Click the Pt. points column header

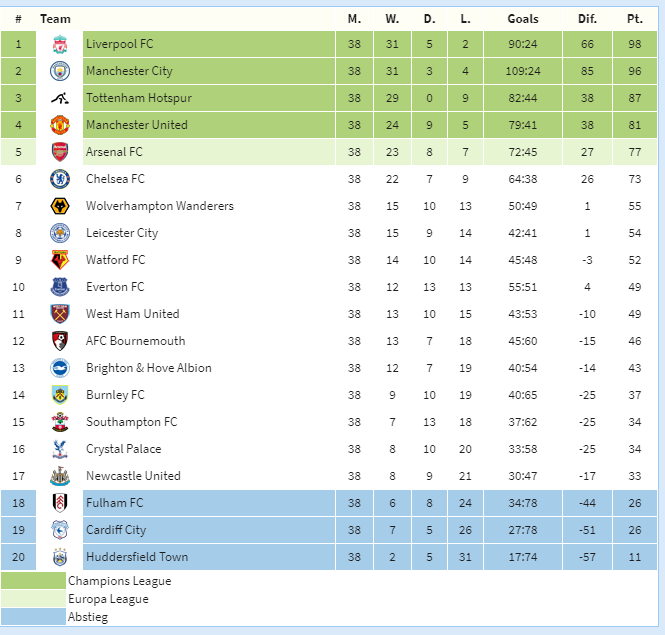[x=634, y=19]
